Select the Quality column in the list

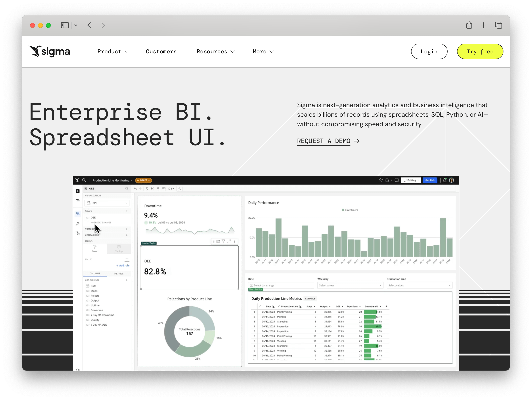[x=95, y=320]
